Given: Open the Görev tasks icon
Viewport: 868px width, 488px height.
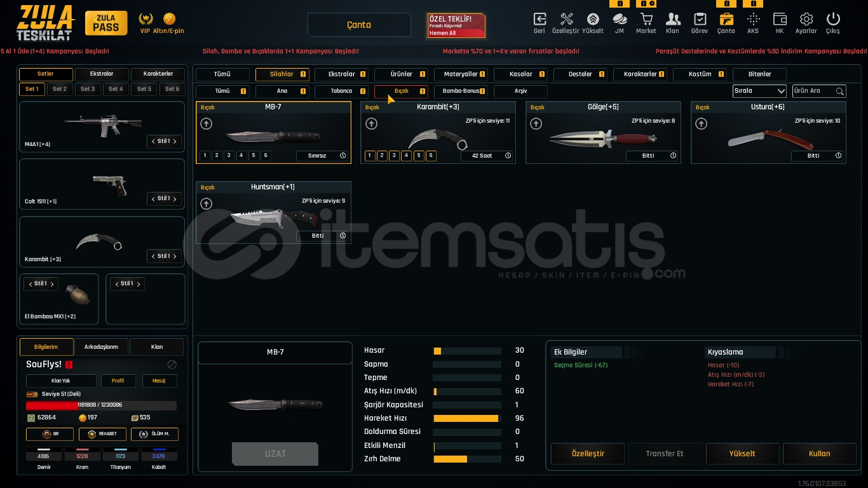Looking at the screenshot, I should click(700, 19).
